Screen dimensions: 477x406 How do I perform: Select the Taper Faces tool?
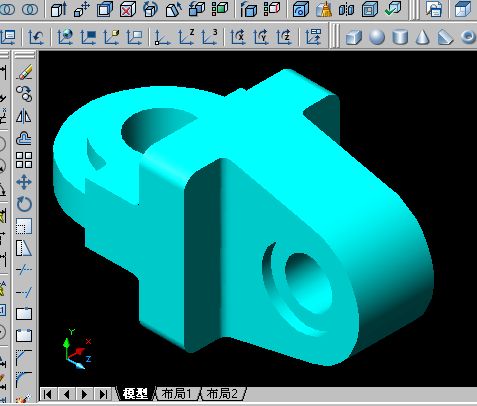[x=174, y=9]
